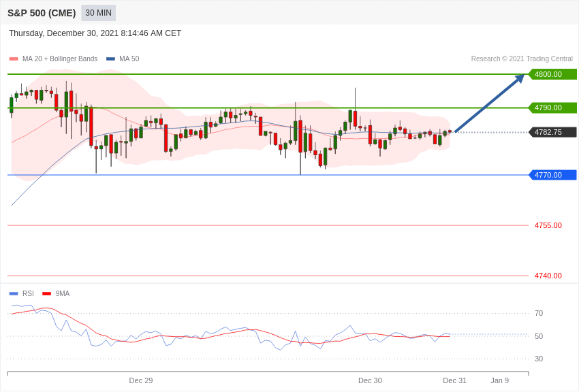Click the Dec 31 date axis label
The width and height of the screenshot is (579, 392).
coord(454,380)
